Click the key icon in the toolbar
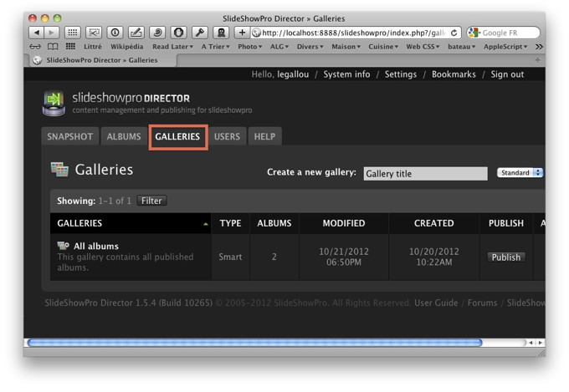 200,33
